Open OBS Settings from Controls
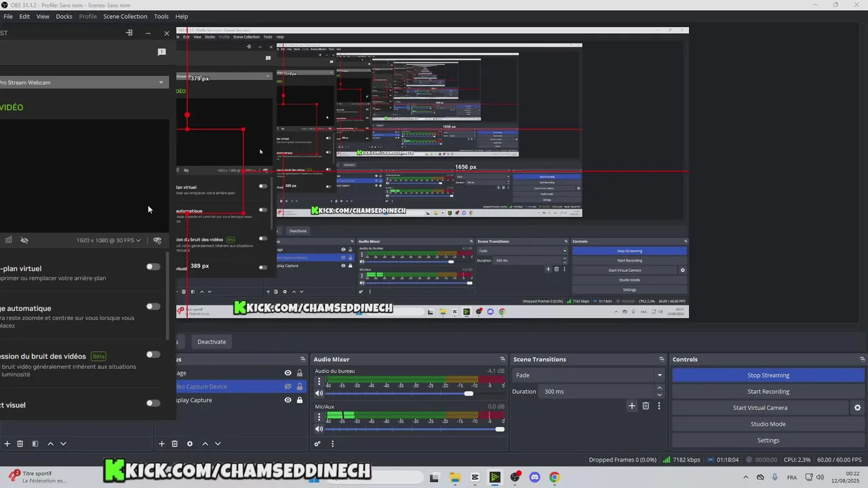Screen dimensions: 868x488 [x=768, y=441]
